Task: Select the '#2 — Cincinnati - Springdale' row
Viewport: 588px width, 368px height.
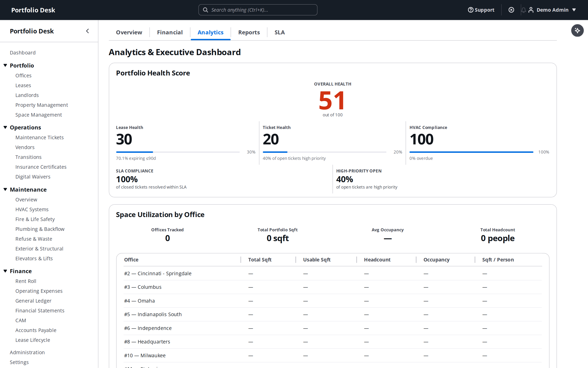Action: (333, 273)
